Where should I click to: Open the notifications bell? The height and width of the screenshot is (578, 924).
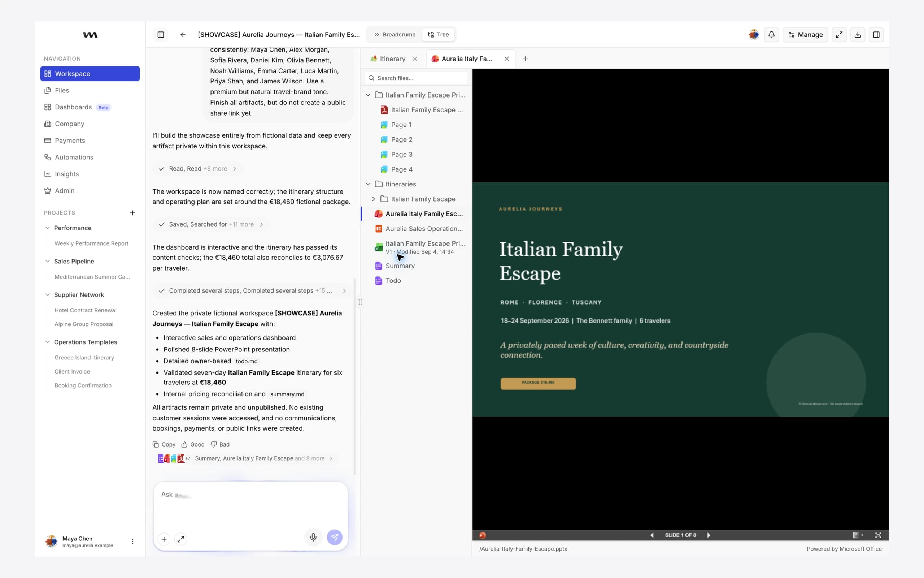click(x=771, y=35)
